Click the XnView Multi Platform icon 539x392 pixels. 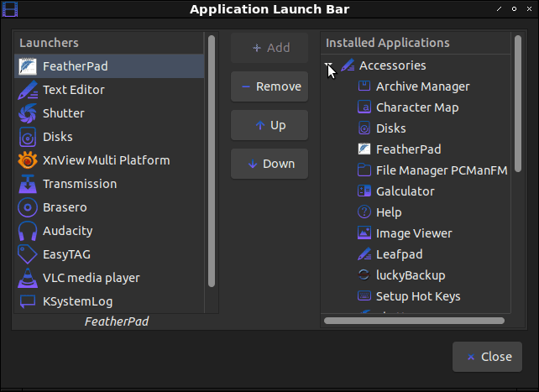click(x=28, y=160)
